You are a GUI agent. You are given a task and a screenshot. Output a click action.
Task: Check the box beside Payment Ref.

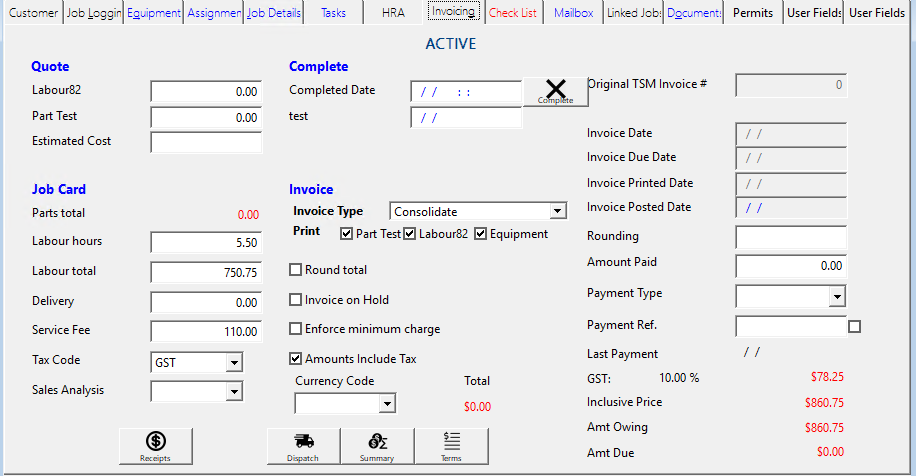pos(854,326)
